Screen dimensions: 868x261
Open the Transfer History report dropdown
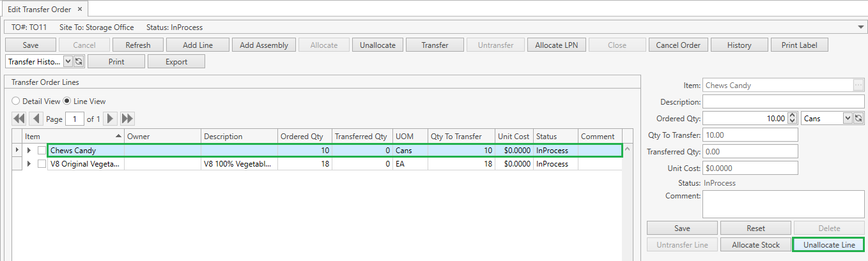click(x=68, y=62)
